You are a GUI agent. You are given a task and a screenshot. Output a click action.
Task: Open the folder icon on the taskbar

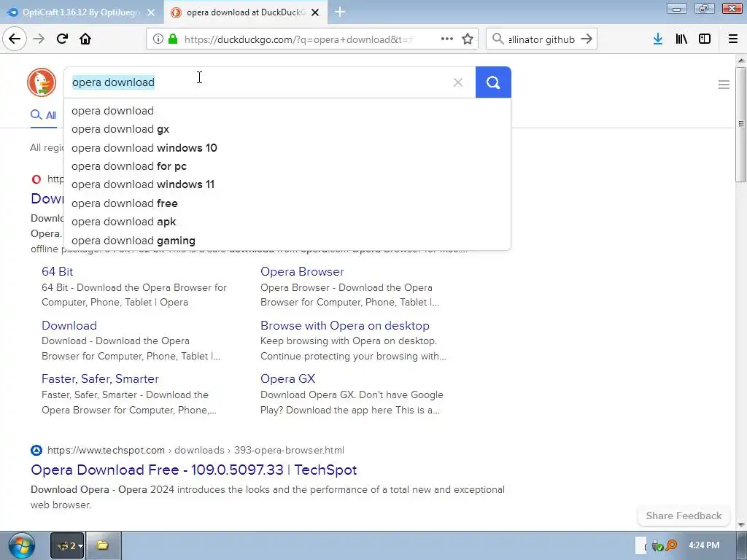103,545
